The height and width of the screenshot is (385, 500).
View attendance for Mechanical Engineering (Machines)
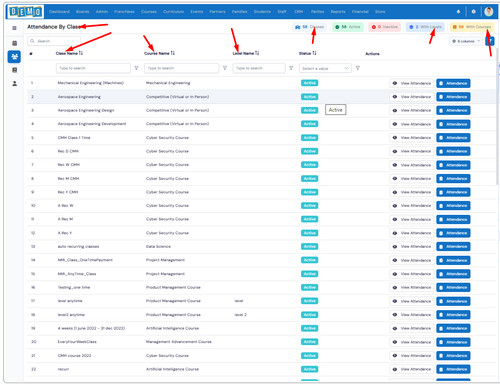coord(412,83)
